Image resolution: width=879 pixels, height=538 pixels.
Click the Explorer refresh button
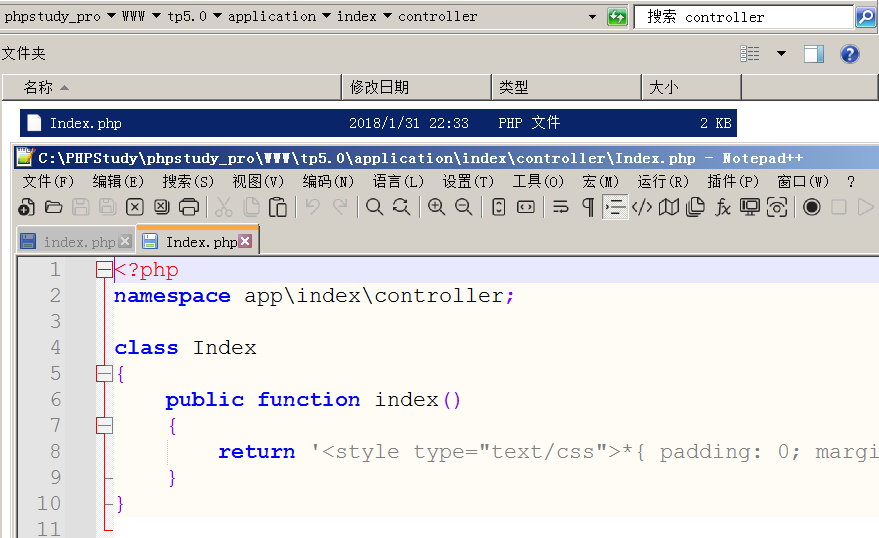(617, 17)
